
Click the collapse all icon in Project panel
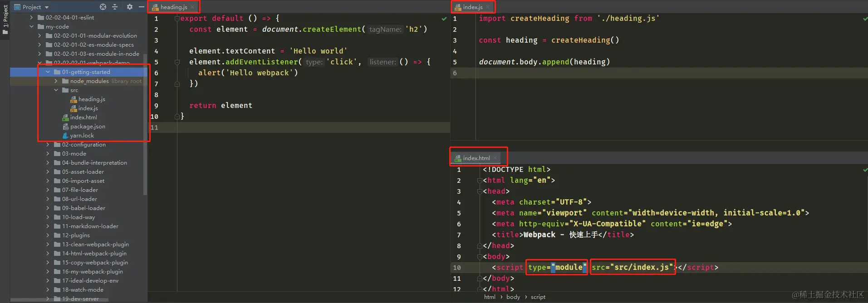point(115,7)
